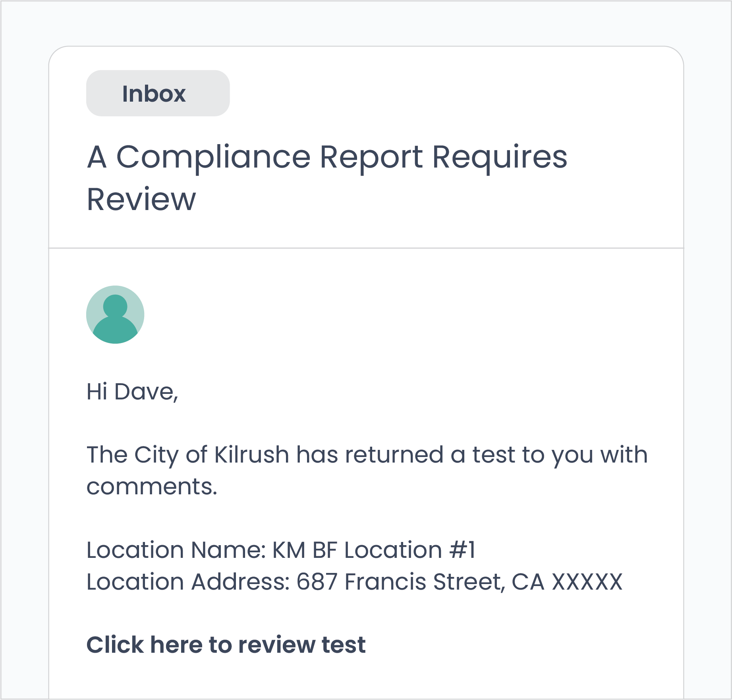Click the 'Location Name:' label

click(x=176, y=550)
